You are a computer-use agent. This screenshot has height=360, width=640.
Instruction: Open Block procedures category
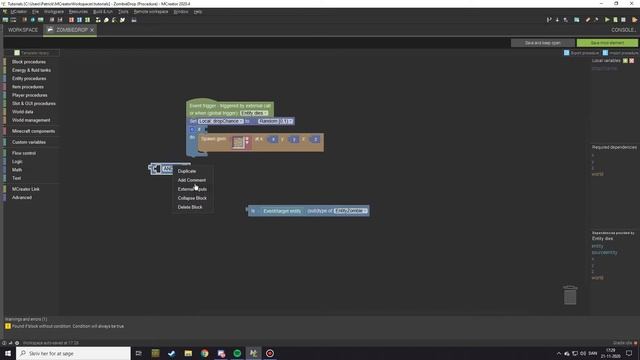pyautogui.click(x=29, y=62)
